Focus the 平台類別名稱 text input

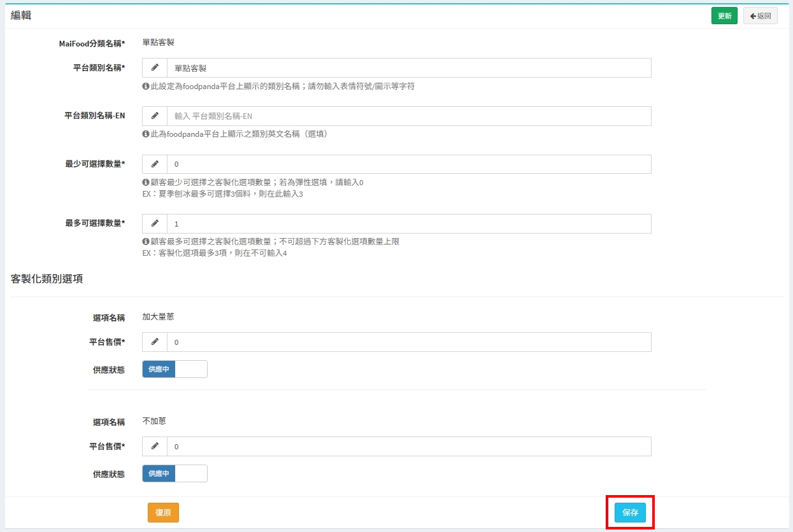point(408,68)
